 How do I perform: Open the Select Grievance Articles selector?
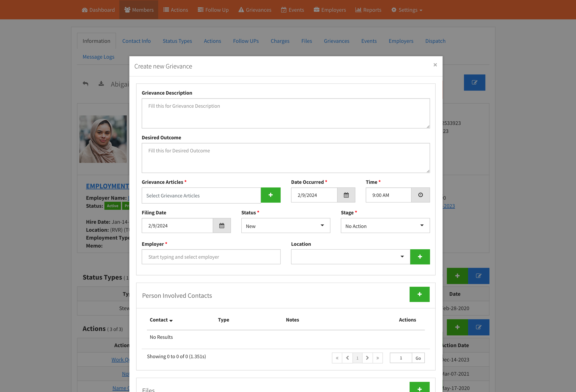pyautogui.click(x=201, y=196)
